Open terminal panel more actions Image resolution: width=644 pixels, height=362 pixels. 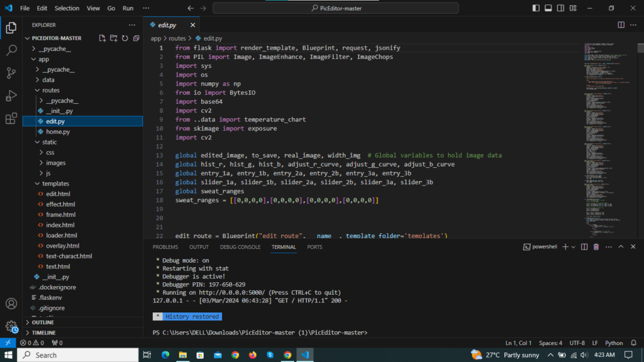coord(609,247)
